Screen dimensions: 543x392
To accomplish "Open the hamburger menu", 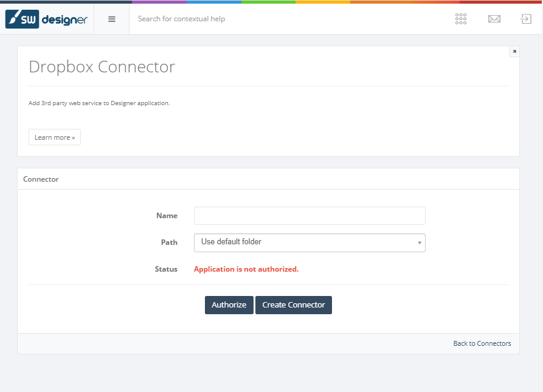I will [111, 19].
